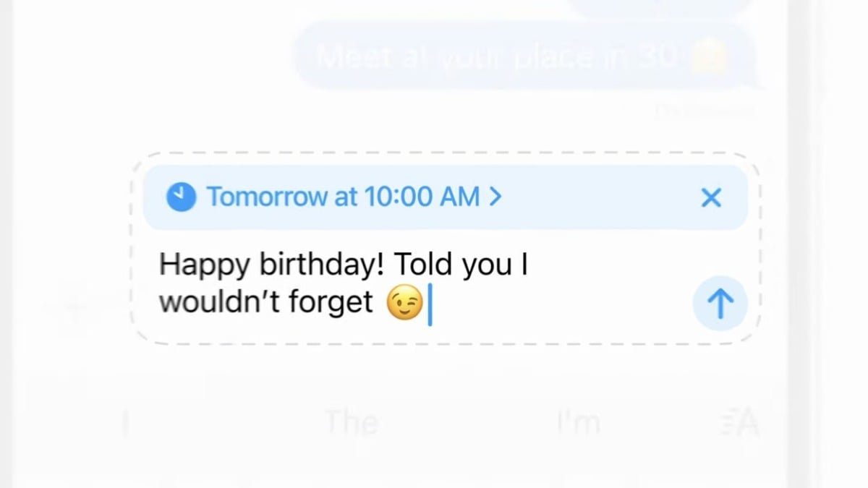Image resolution: width=868 pixels, height=488 pixels.
Task: Select the winking emoji in the message
Action: (x=405, y=303)
